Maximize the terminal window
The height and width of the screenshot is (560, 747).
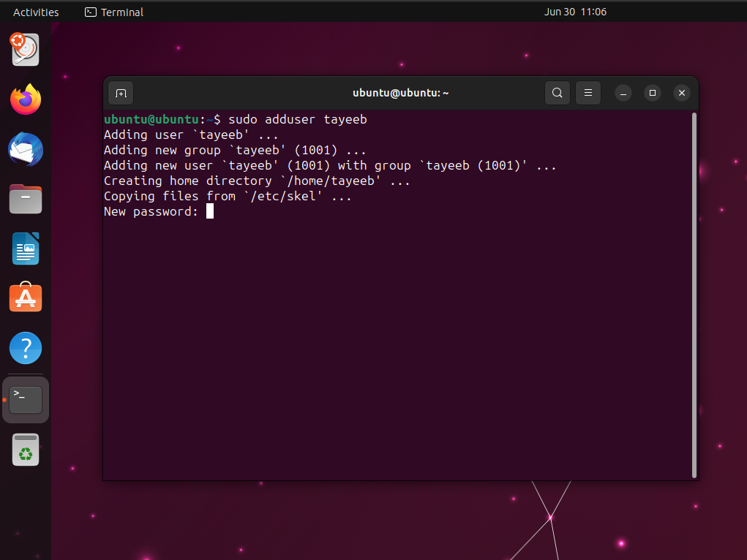(652, 93)
